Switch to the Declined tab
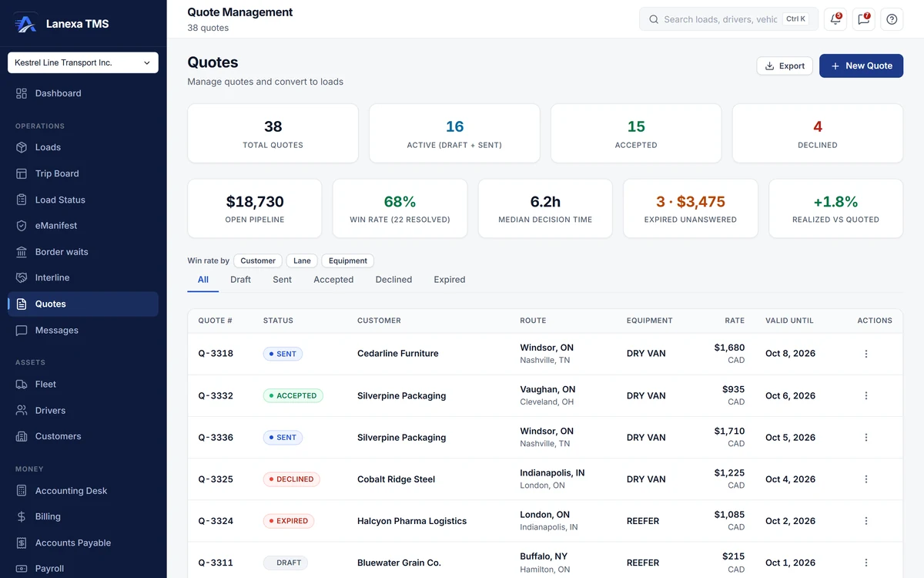The height and width of the screenshot is (578, 924). click(393, 280)
